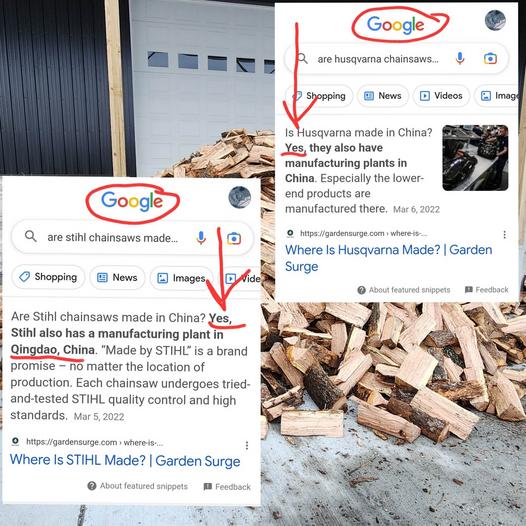The image size is (526, 526).
Task: Select News tab in Husqvarna search
Action: [x=383, y=96]
